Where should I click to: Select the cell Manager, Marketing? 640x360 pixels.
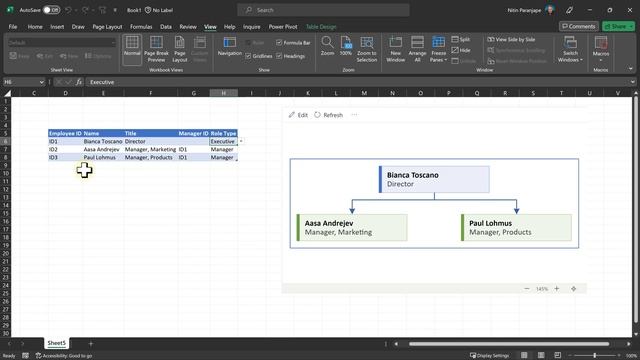coord(150,149)
